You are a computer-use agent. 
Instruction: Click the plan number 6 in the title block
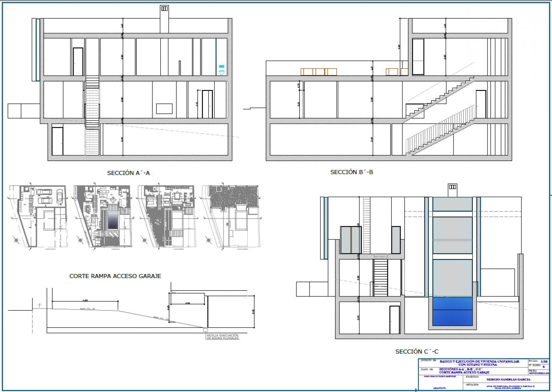[543, 366]
